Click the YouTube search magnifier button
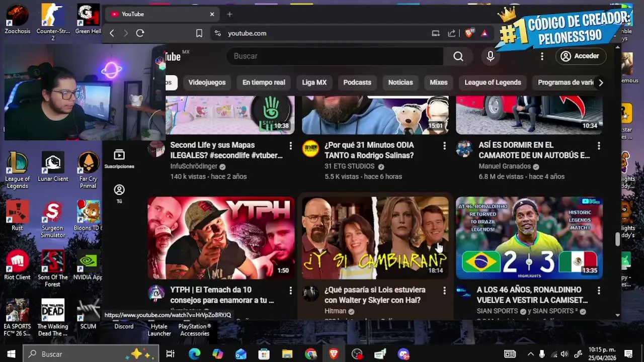The width and height of the screenshot is (644, 362). [458, 56]
